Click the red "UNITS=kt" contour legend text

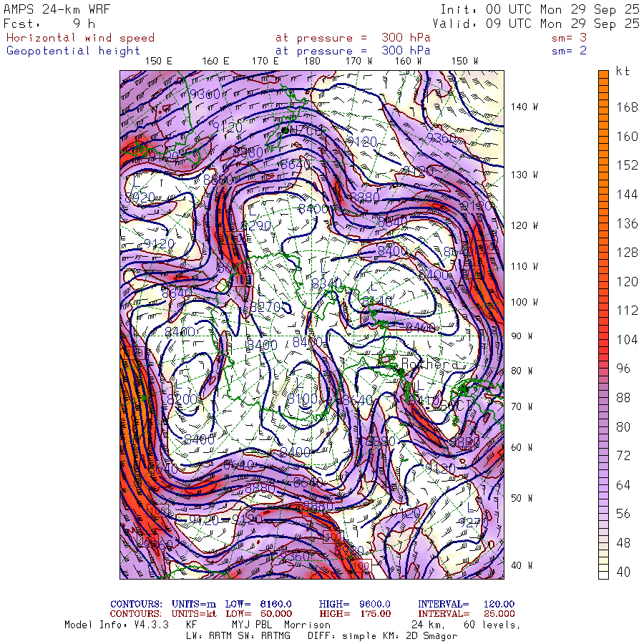[193, 614]
